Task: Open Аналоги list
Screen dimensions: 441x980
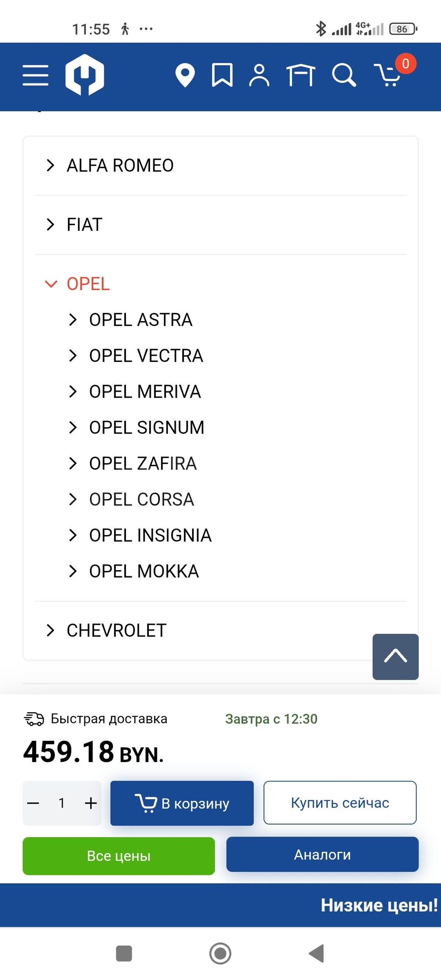Action: [322, 854]
